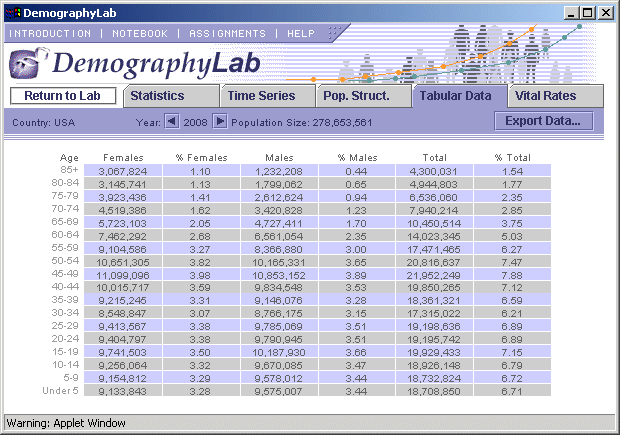
Task: Select the 75-79 age row label
Action: pyautogui.click(x=65, y=196)
